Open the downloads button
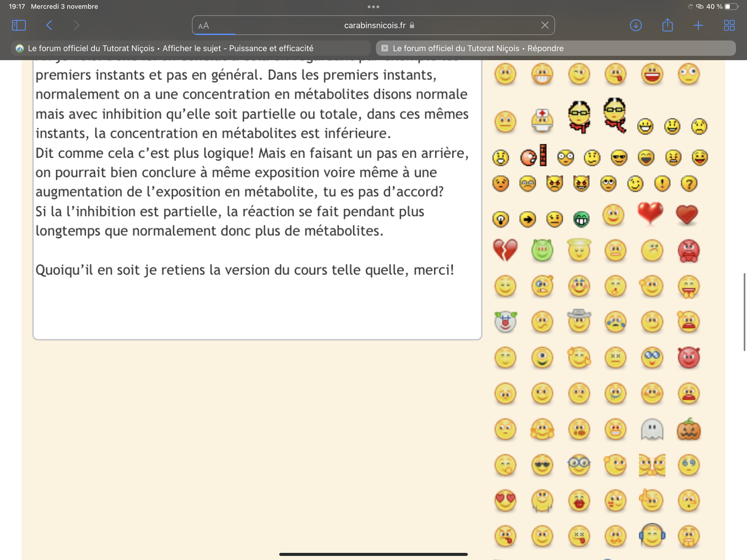 coord(635,25)
